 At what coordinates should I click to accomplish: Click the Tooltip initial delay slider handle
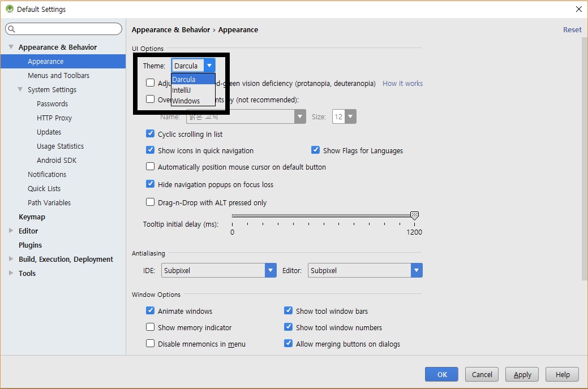[414, 215]
